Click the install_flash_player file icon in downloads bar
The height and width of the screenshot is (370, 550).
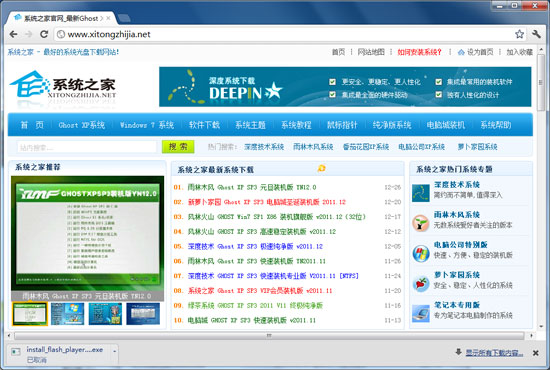pos(16,351)
